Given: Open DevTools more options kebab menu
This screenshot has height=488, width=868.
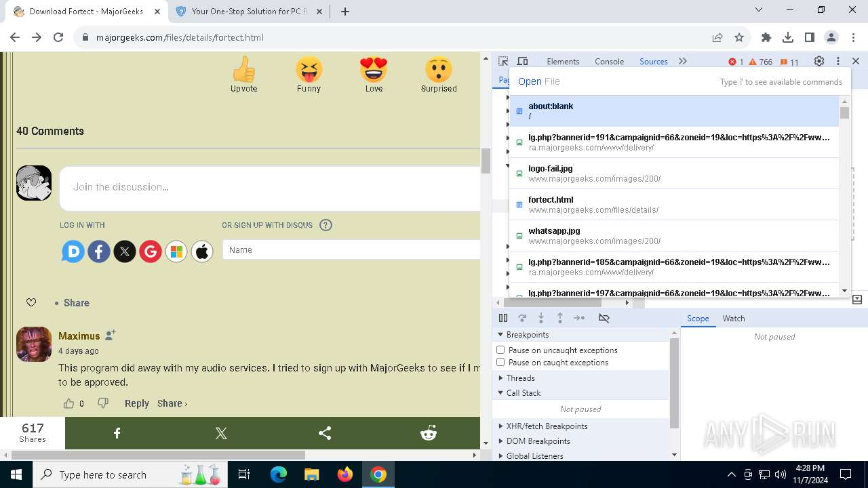Looking at the screenshot, I should coord(838,61).
